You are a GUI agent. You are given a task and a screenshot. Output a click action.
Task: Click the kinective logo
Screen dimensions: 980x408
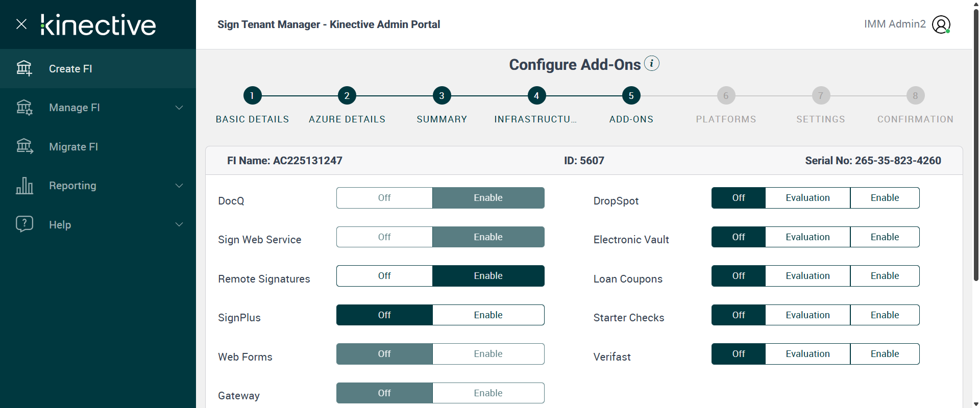click(99, 24)
